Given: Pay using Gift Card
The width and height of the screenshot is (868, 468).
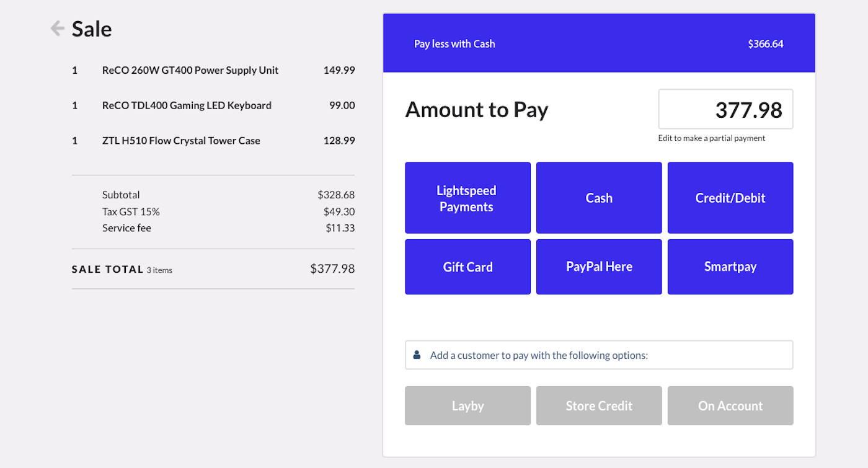Looking at the screenshot, I should pos(467,267).
